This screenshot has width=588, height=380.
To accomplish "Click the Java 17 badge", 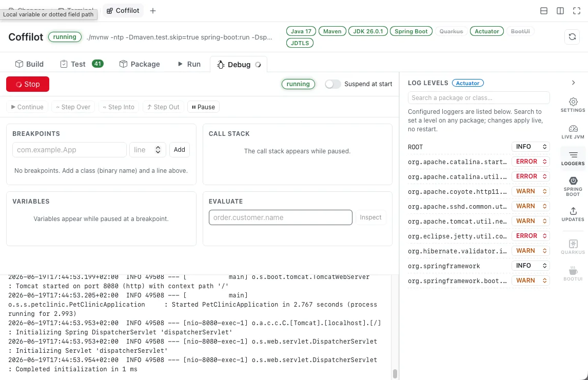I will pos(301,31).
